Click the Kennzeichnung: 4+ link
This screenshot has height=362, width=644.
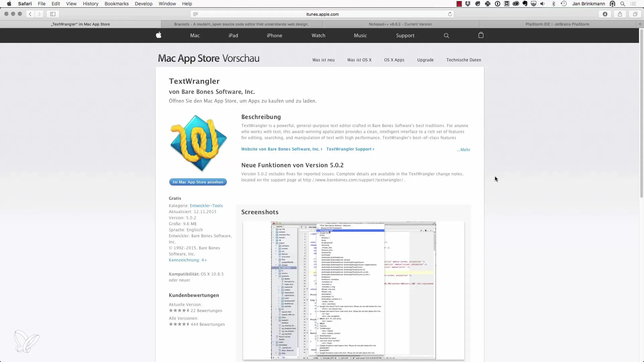(188, 260)
